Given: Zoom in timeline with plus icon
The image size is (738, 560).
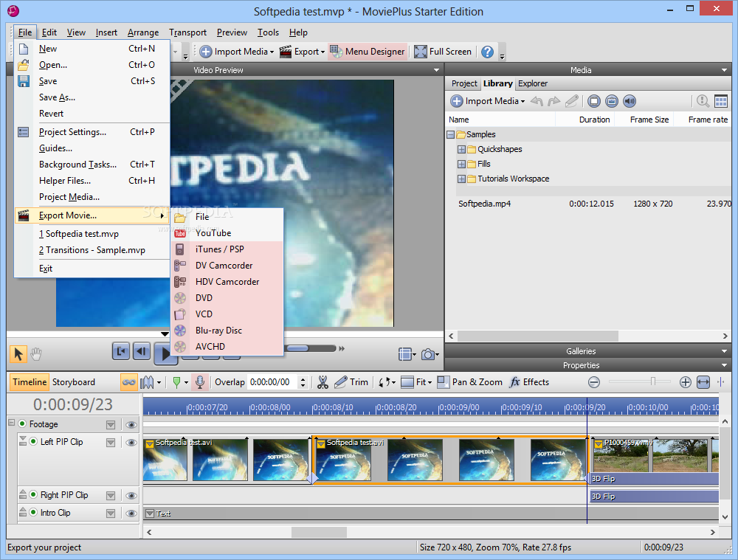Looking at the screenshot, I should click(x=686, y=382).
